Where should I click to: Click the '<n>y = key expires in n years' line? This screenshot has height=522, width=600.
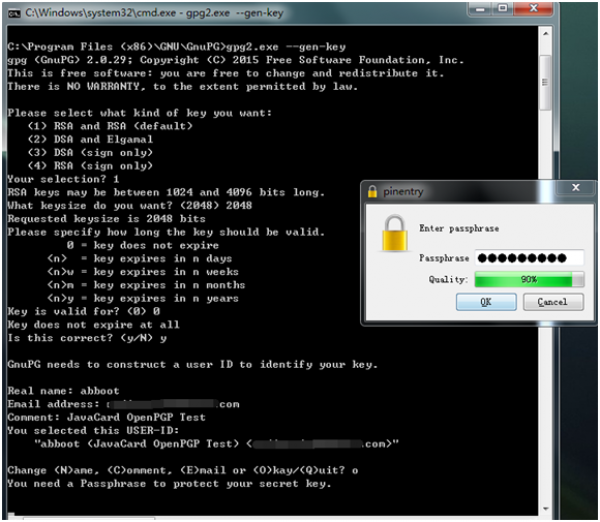(143, 298)
